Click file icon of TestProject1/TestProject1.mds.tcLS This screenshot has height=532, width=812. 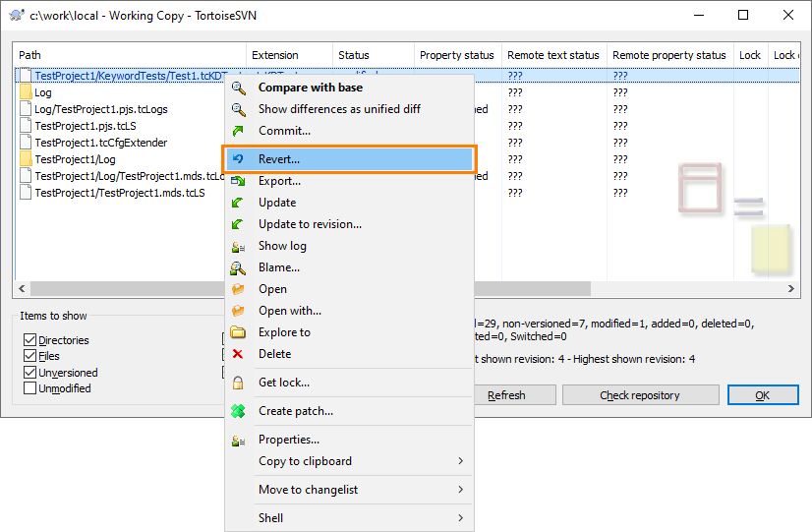point(26,192)
